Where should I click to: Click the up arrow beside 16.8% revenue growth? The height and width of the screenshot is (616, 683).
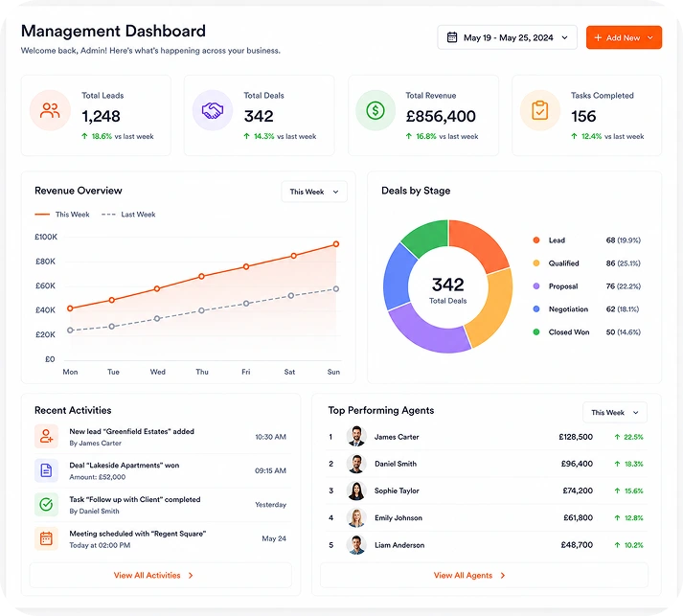click(x=409, y=136)
